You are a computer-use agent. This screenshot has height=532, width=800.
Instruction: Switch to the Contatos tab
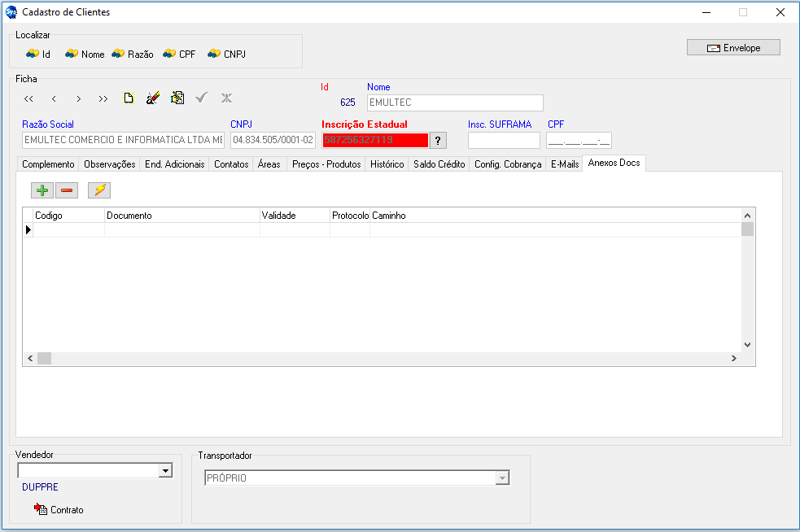coord(231,164)
